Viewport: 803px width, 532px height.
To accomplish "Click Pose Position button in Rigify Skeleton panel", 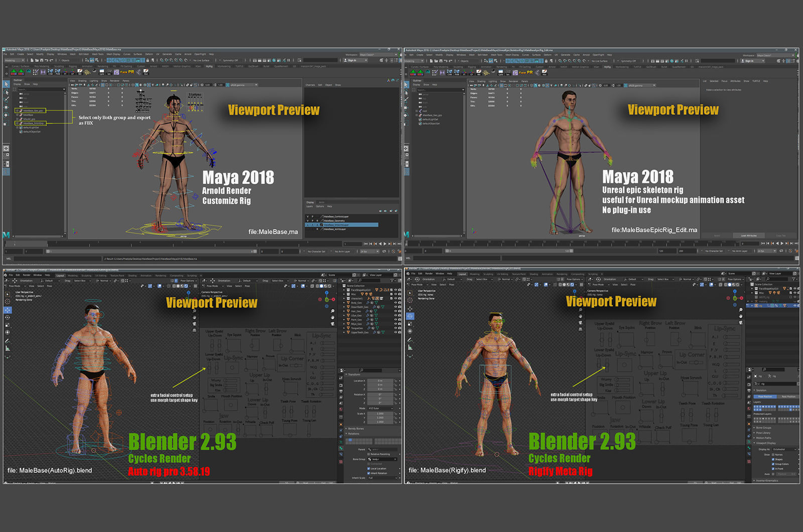I will pos(765,396).
